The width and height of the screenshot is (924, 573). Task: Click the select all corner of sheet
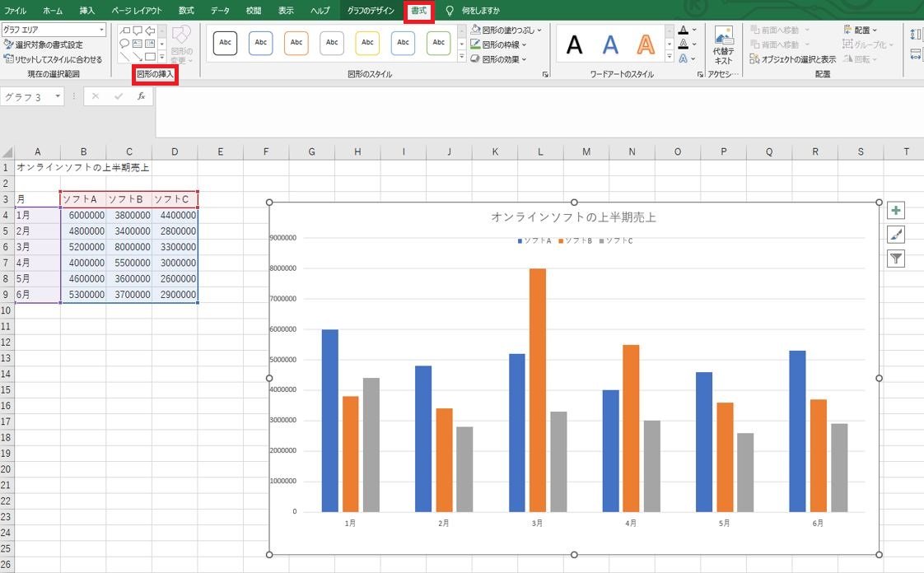pyautogui.click(x=7, y=151)
